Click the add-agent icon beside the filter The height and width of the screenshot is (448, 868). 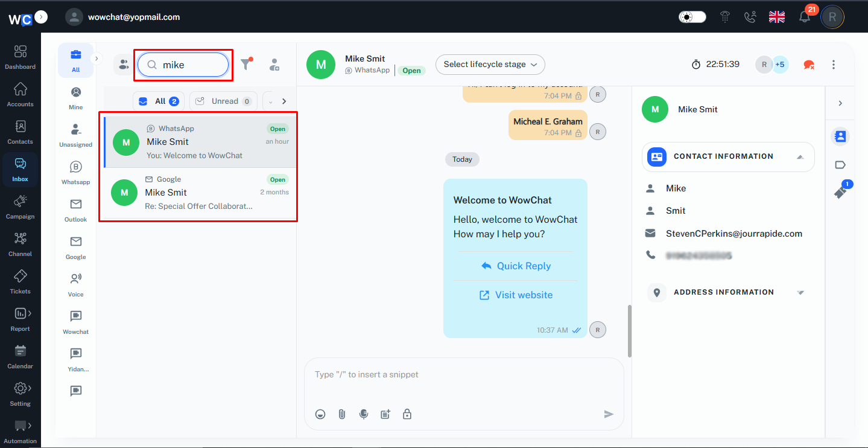point(274,65)
